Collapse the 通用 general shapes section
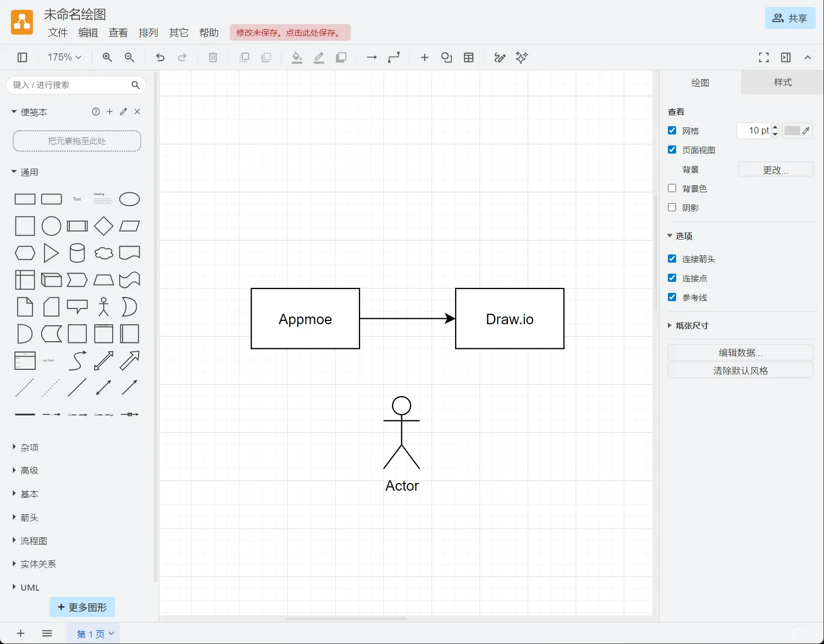824x644 pixels. point(25,173)
